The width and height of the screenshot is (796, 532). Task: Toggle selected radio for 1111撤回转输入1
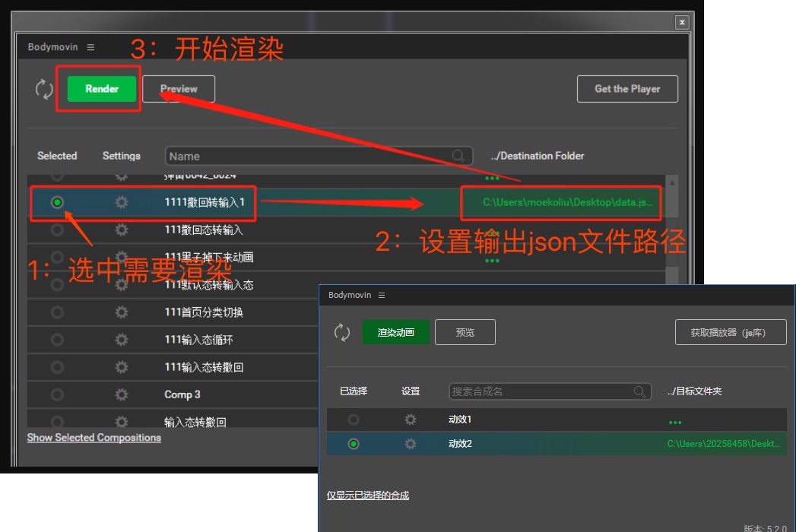pos(57,203)
